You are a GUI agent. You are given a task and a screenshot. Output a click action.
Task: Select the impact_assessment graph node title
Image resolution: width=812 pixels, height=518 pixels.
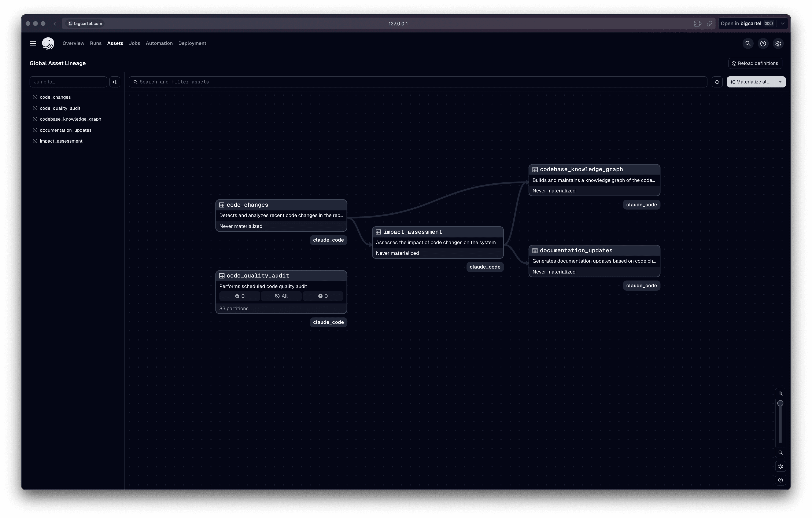click(x=412, y=232)
